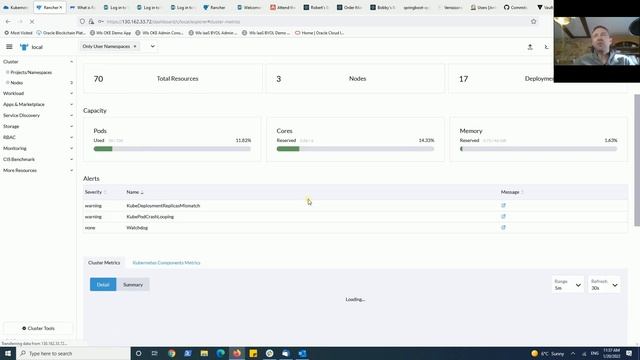Open the notification center icon
The image size is (640, 360).
click(629, 353)
